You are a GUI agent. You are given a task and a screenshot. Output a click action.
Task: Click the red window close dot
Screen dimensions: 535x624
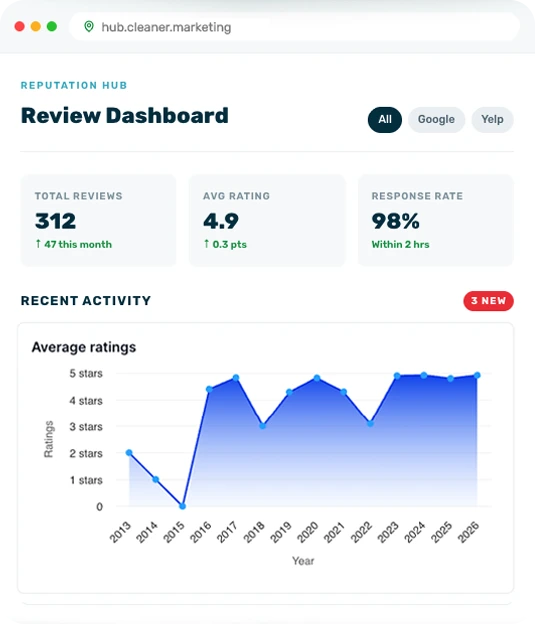(x=20, y=26)
